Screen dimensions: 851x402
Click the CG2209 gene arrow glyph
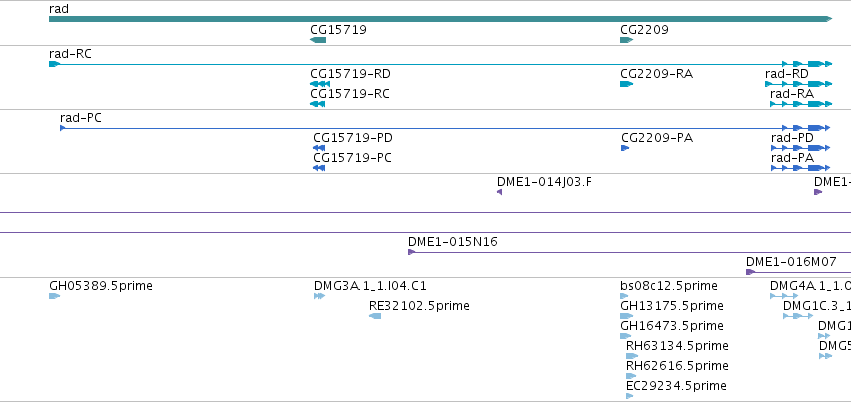[626, 40]
